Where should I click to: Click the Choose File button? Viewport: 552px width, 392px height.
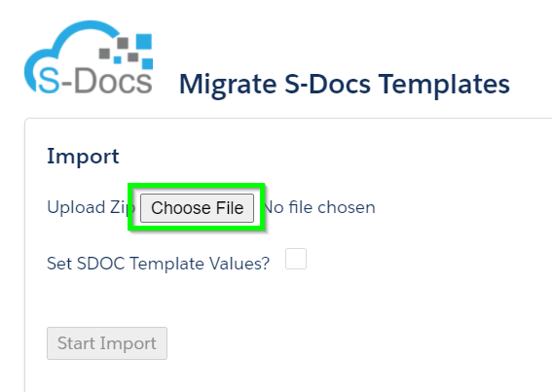[197, 208]
